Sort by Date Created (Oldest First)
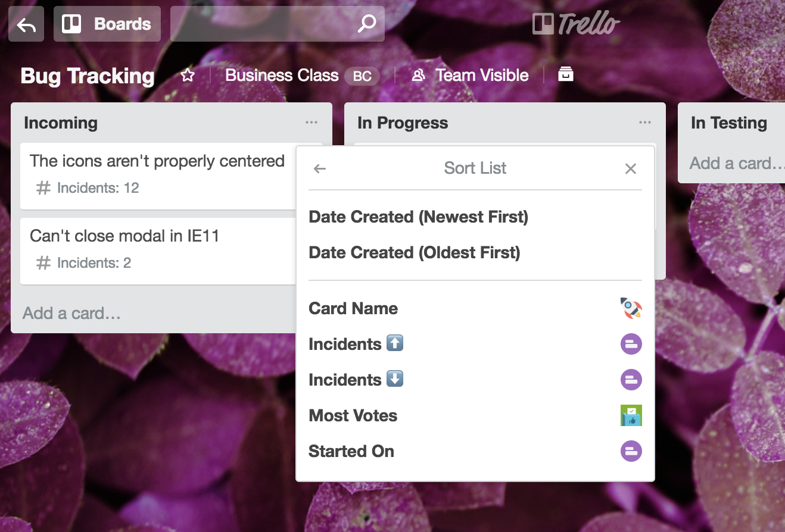 click(415, 252)
